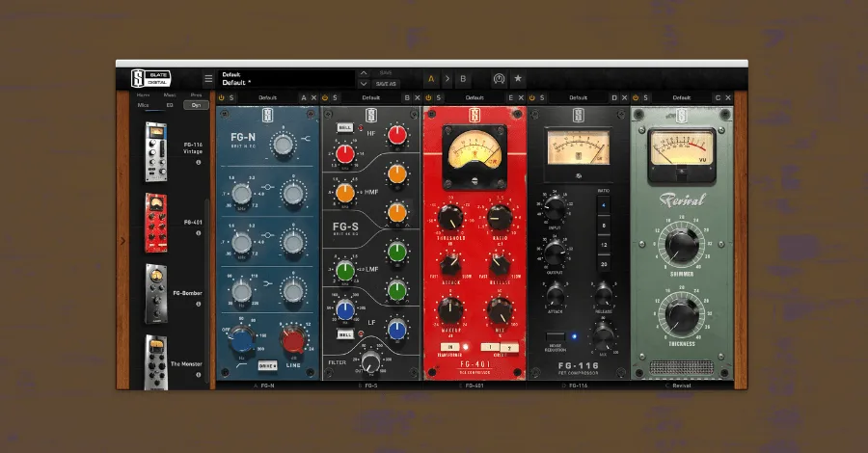
Task: Select comparison setting B
Action: pyautogui.click(x=463, y=79)
